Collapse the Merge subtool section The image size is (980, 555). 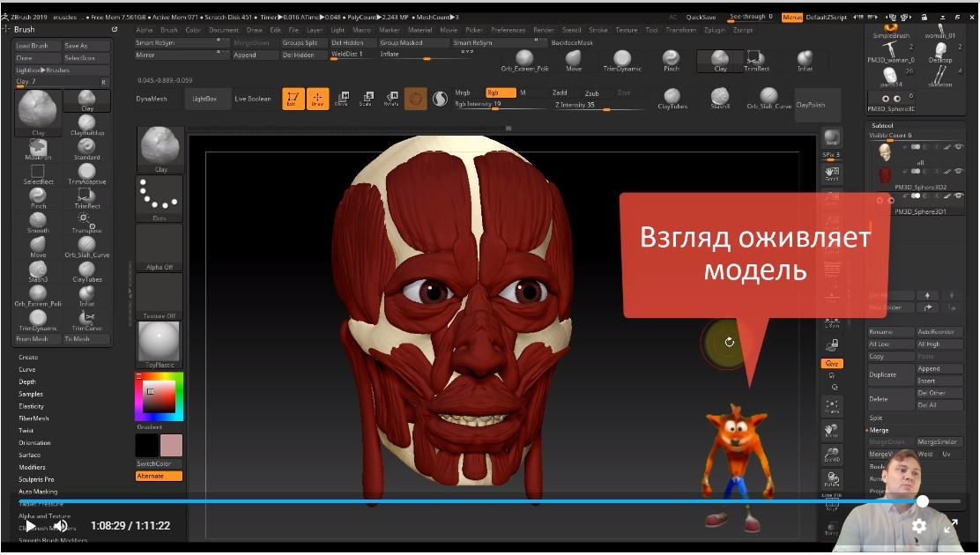tap(879, 430)
